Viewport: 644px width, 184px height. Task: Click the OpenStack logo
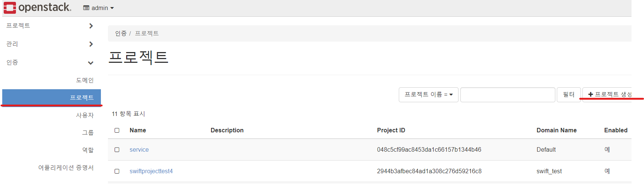click(x=37, y=7)
